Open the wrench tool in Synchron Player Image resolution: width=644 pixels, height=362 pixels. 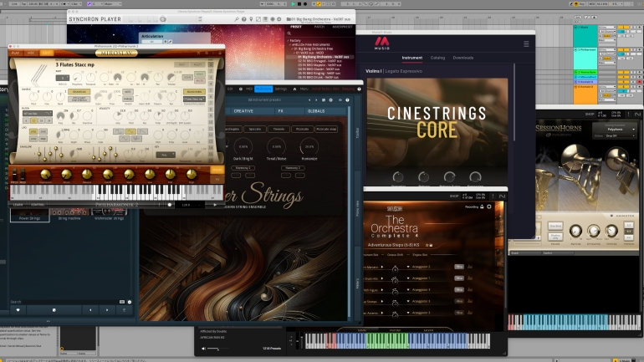pyautogui.click(x=237, y=19)
